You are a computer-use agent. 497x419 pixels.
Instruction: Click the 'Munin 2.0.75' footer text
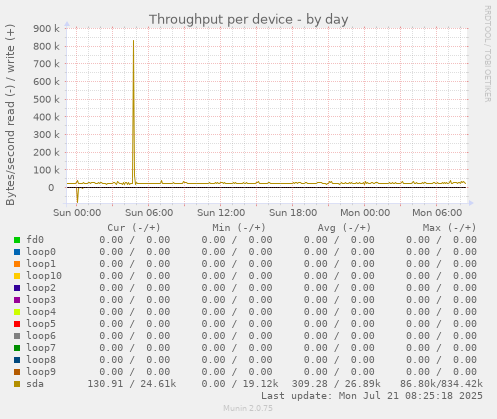pyautogui.click(x=248, y=408)
